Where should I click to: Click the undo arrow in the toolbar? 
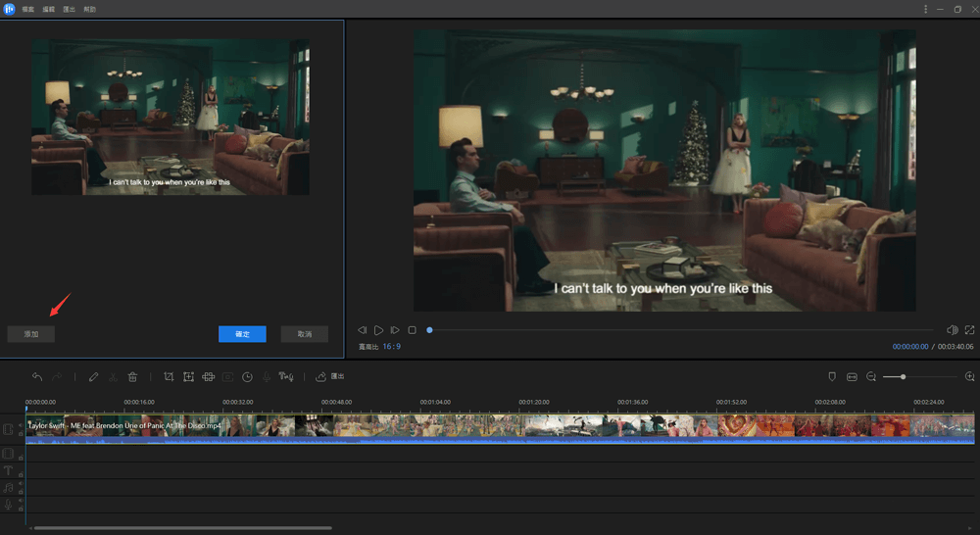click(37, 376)
